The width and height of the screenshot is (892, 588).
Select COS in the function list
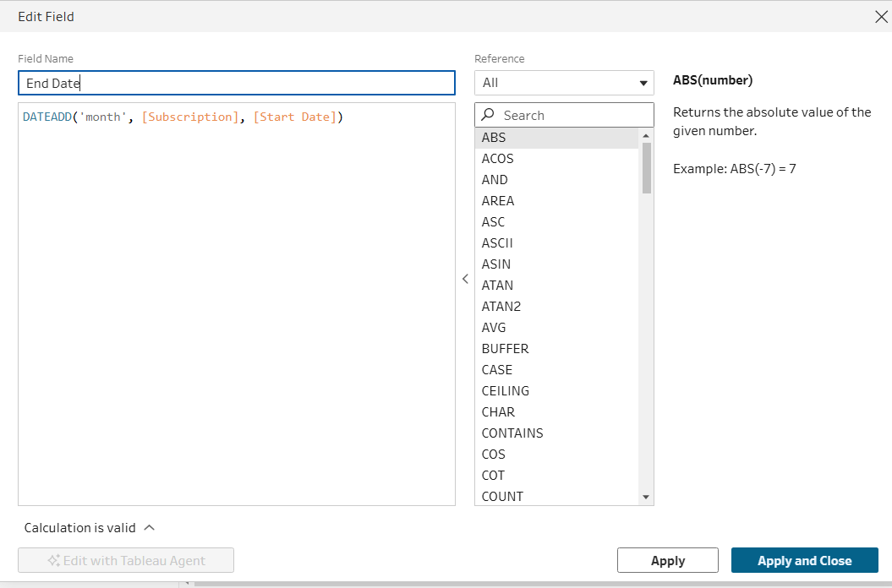coord(556,454)
